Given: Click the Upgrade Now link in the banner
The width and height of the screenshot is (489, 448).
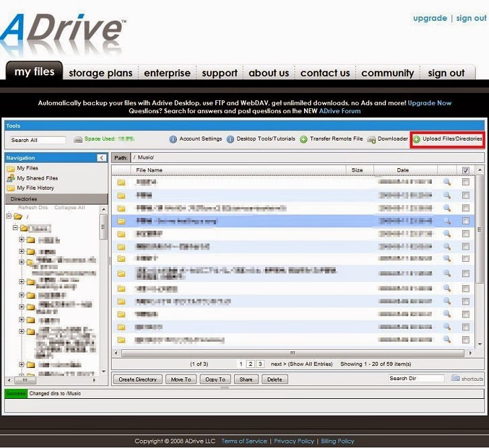Looking at the screenshot, I should pyautogui.click(x=429, y=103).
